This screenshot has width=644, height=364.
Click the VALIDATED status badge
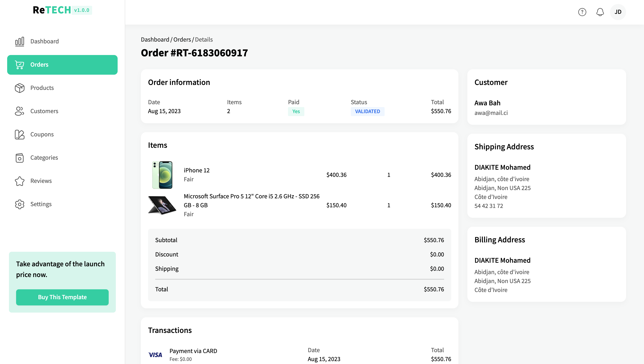click(367, 112)
